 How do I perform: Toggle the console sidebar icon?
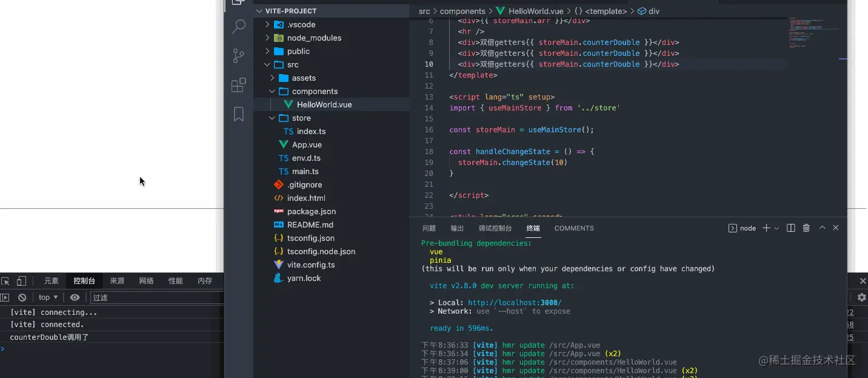(5, 297)
